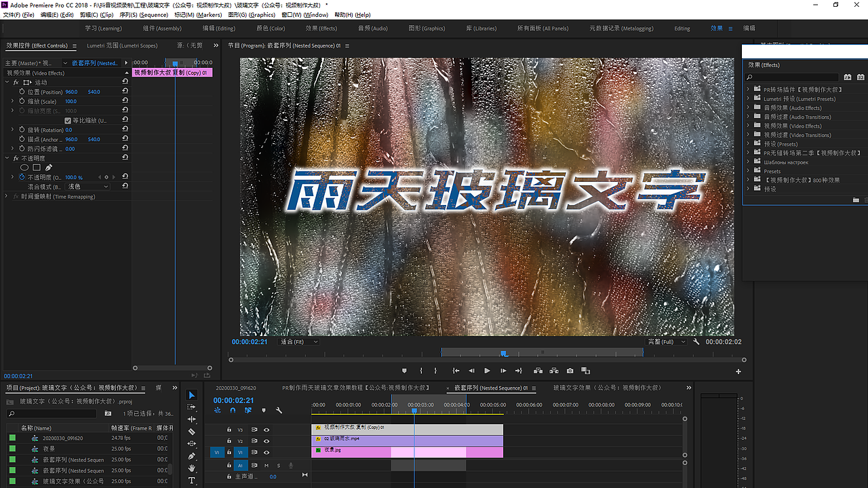Play the program monitor
This screenshot has height=488, width=868.
click(487, 371)
